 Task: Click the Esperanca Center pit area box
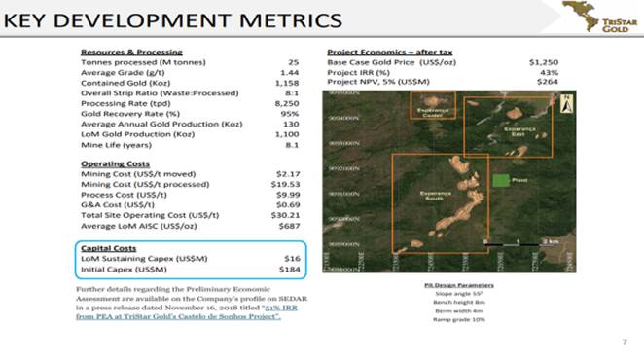[433, 105]
